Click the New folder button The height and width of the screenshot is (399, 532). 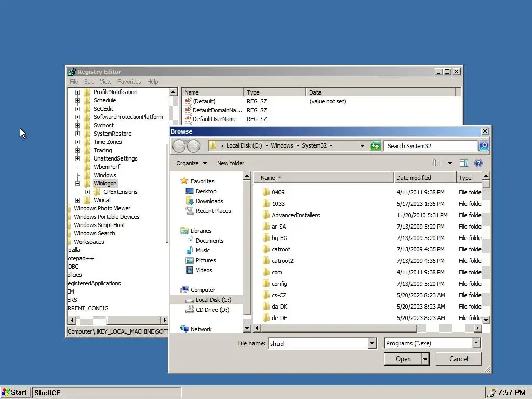click(x=231, y=163)
